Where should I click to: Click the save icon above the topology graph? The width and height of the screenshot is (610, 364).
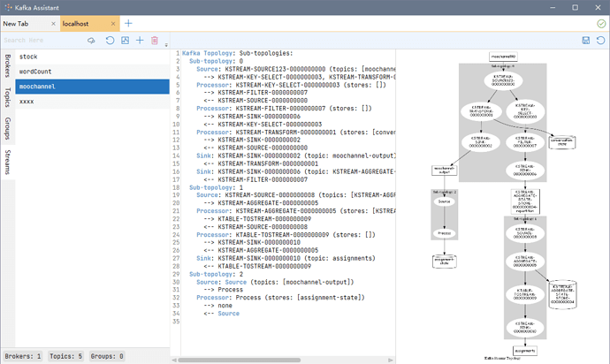[x=586, y=41]
